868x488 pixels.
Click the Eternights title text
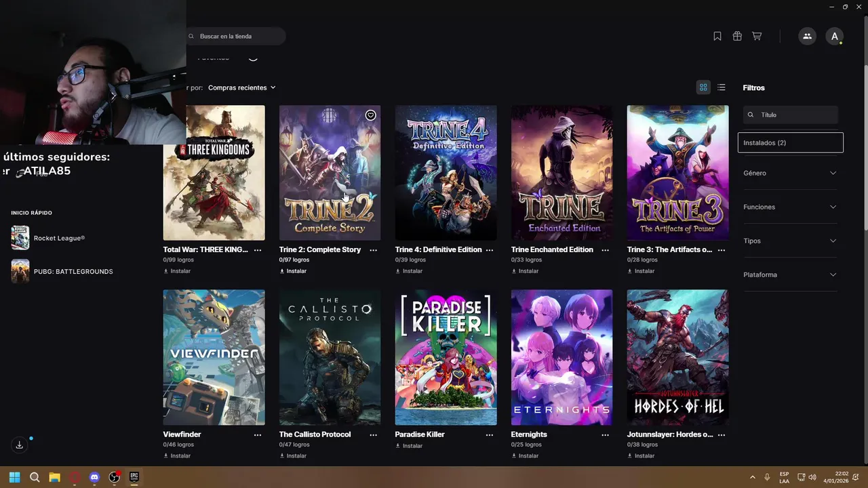point(529,435)
